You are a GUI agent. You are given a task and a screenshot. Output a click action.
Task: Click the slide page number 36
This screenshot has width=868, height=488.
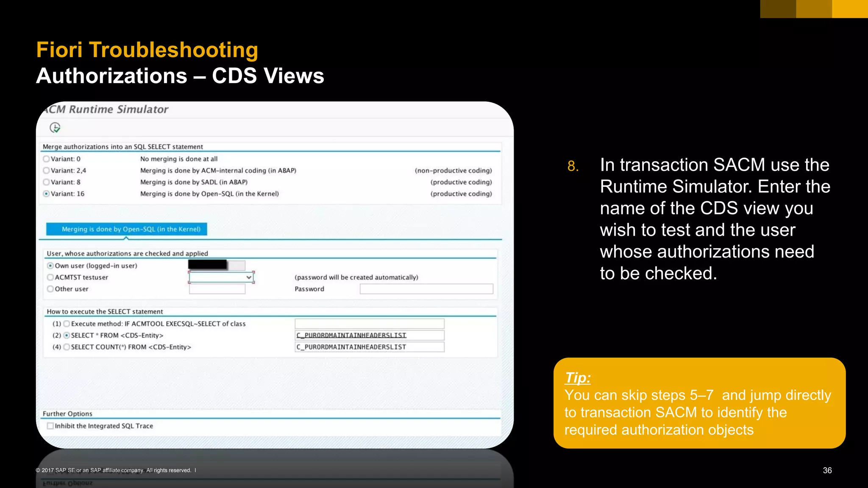[x=827, y=470]
